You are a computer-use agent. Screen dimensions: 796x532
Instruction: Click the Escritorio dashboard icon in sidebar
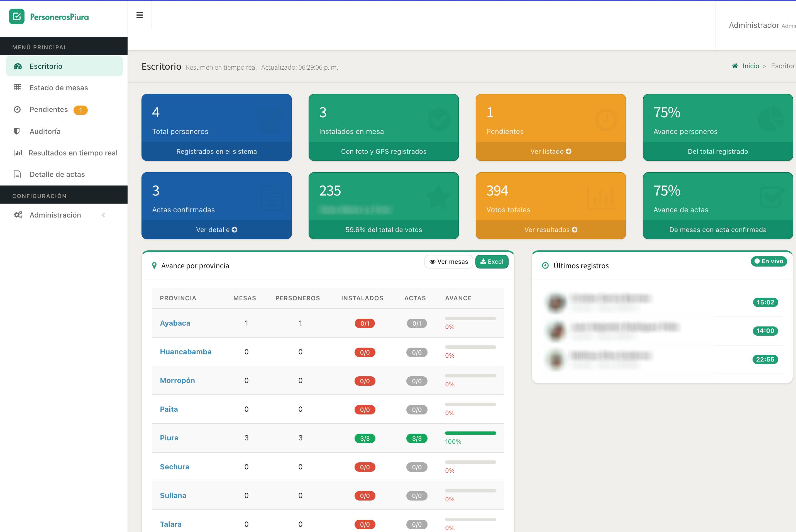[x=18, y=66]
